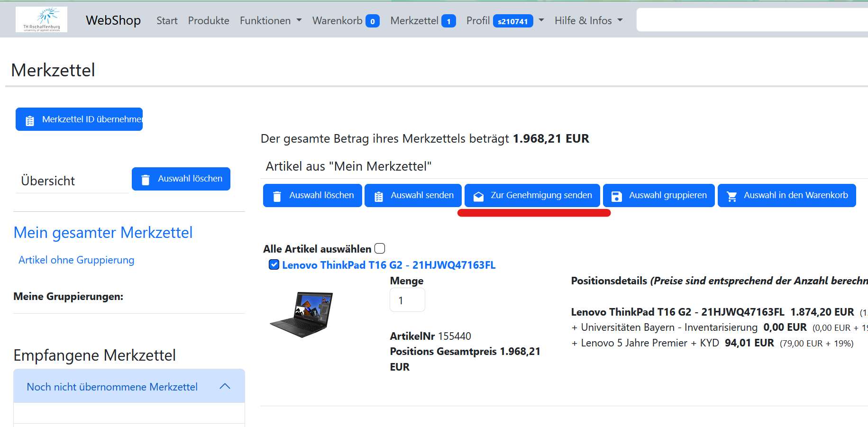Click the Merkzettel count badge 1
Viewport: 868px width, 427px height.
pos(448,21)
